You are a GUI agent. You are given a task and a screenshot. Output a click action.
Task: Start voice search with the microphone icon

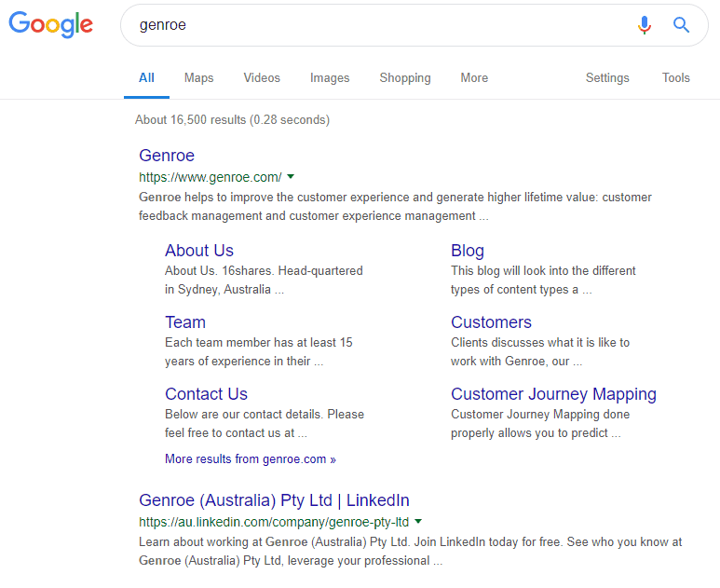coord(645,25)
